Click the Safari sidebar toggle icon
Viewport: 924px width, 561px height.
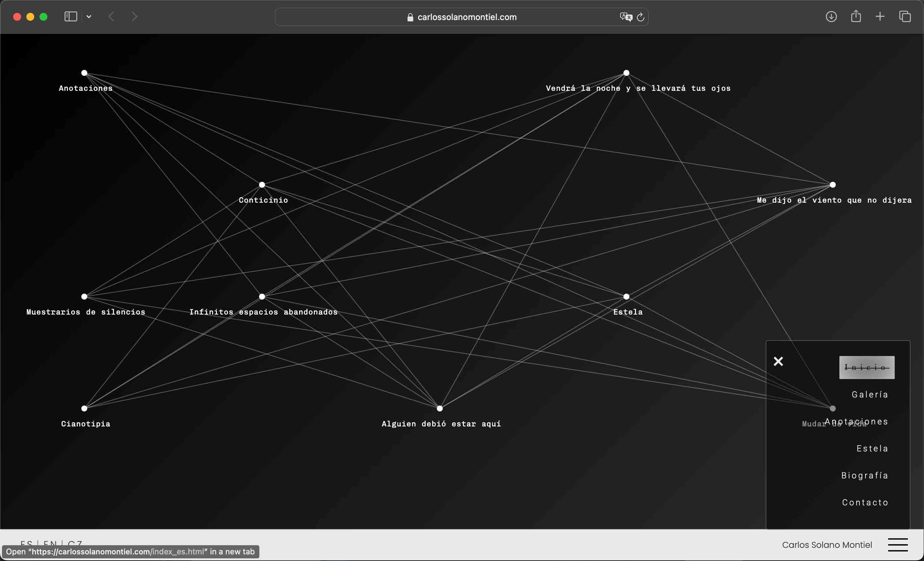70,16
